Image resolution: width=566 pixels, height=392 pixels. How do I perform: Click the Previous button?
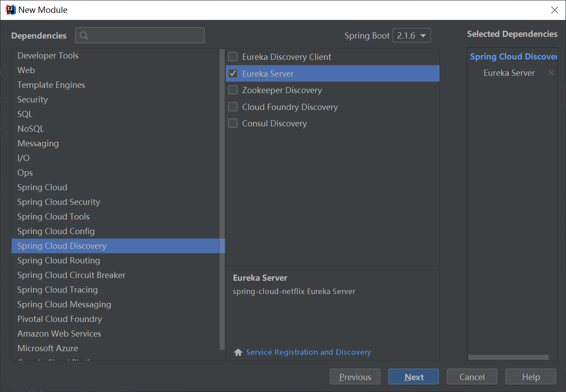coord(355,377)
